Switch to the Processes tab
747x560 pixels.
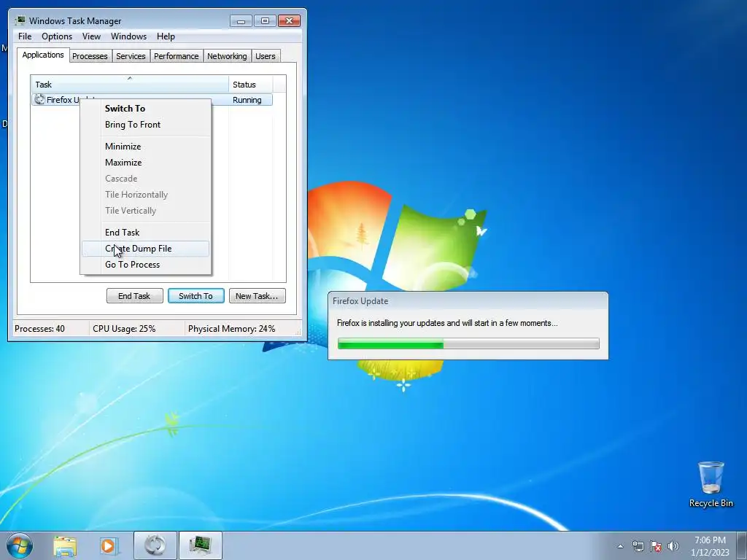90,56
